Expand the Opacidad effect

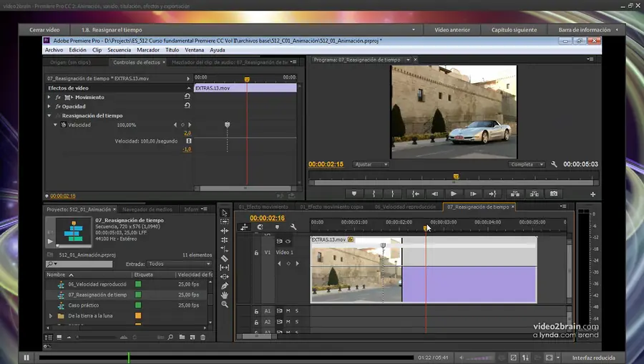pos(49,106)
